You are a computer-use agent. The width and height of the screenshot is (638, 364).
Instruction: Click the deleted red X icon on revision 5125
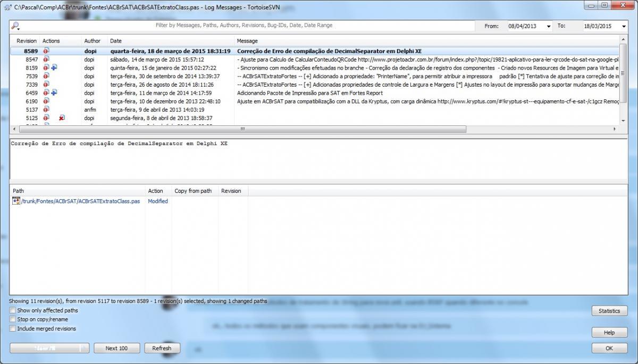pyautogui.click(x=62, y=118)
